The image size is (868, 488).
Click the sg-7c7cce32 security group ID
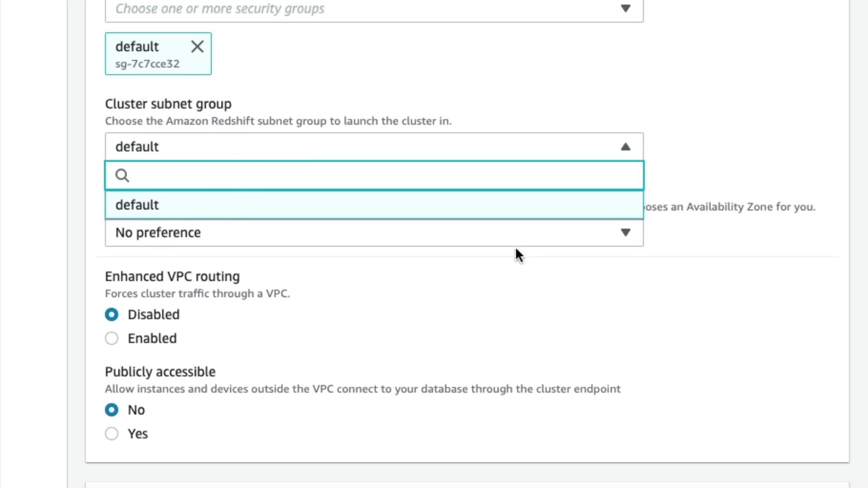(x=147, y=64)
